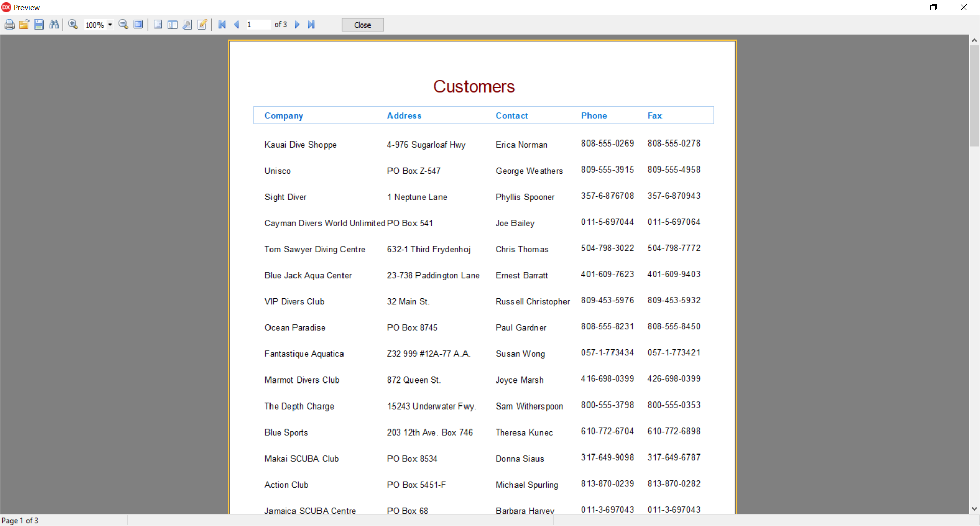980x526 pixels.
Task: Click contact Theresa Kunec
Action: click(524, 433)
